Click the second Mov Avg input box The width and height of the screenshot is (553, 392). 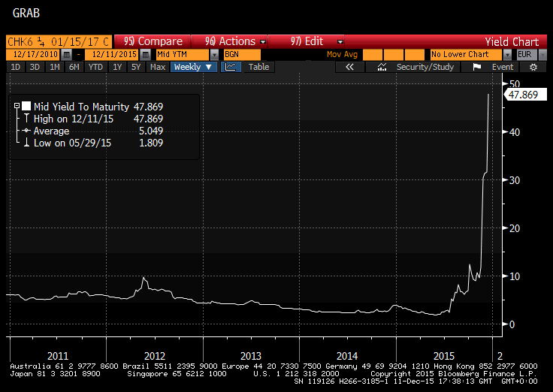(x=393, y=55)
